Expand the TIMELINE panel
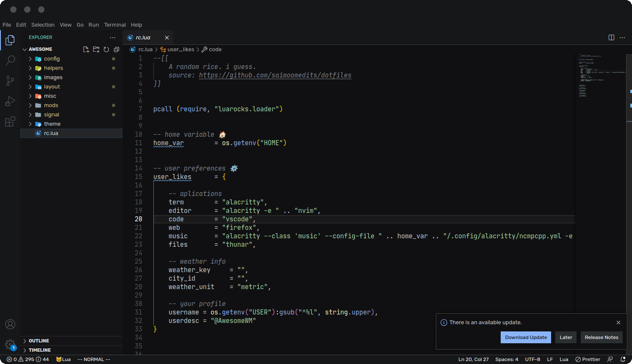Image resolution: width=632 pixels, height=364 pixels. [x=71, y=350]
